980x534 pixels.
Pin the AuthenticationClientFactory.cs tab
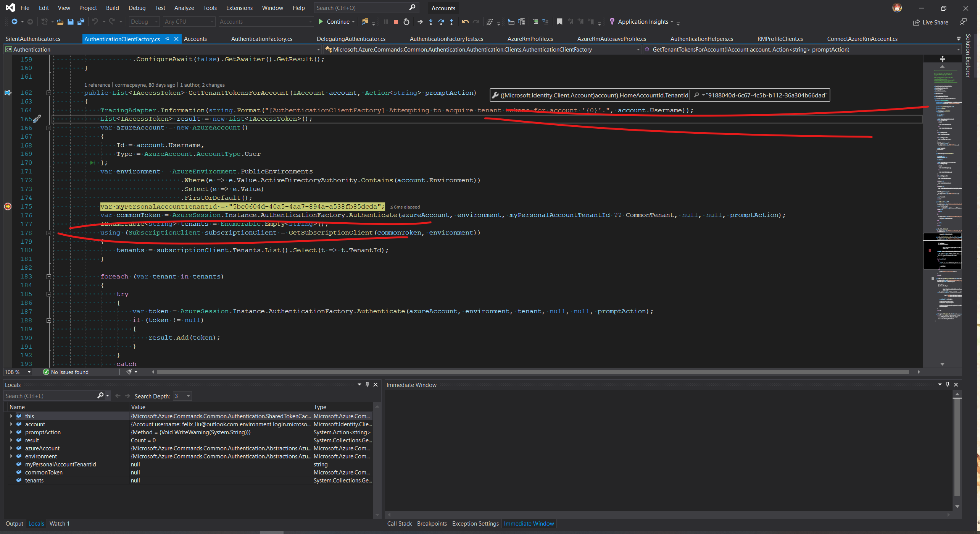click(168, 39)
